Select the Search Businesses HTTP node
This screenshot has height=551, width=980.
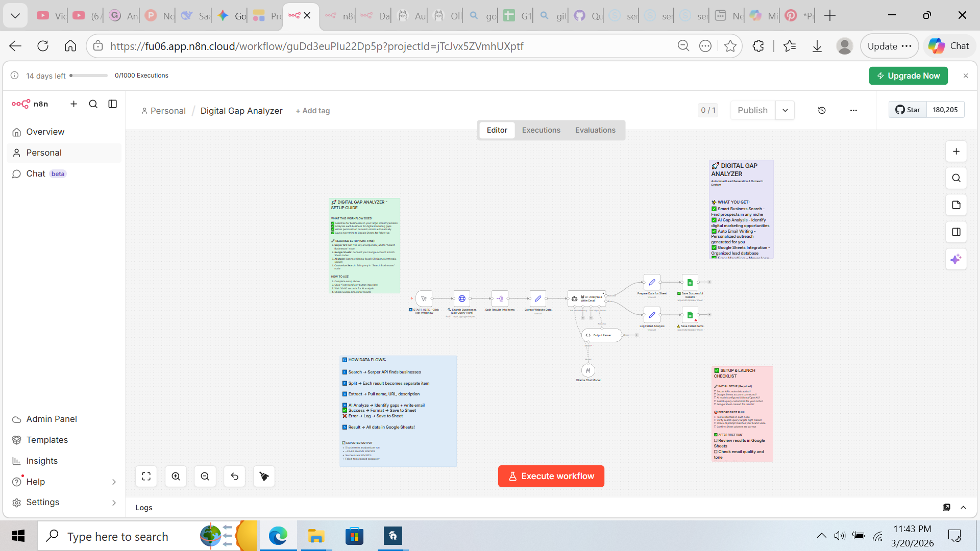pos(461,298)
